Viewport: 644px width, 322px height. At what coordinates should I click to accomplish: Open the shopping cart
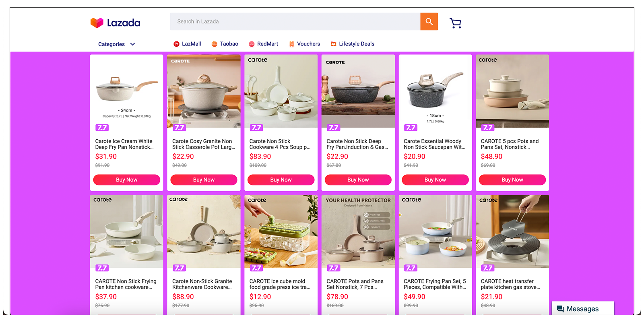point(455,23)
